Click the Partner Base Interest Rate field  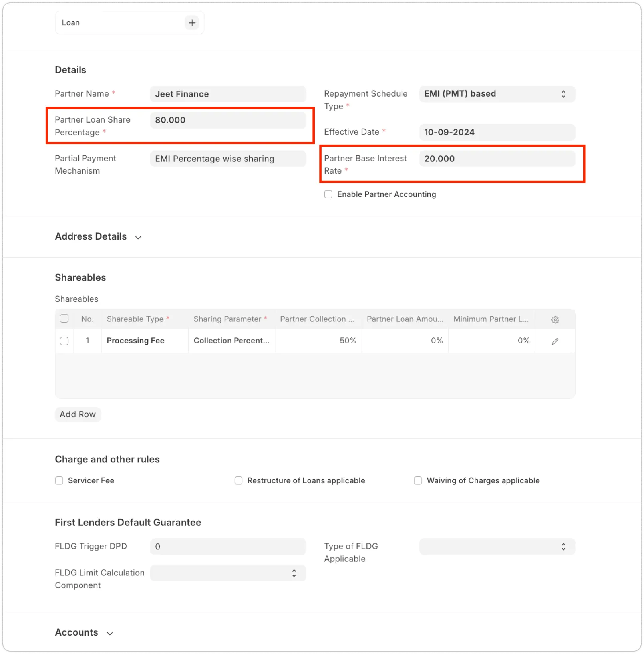click(x=497, y=159)
